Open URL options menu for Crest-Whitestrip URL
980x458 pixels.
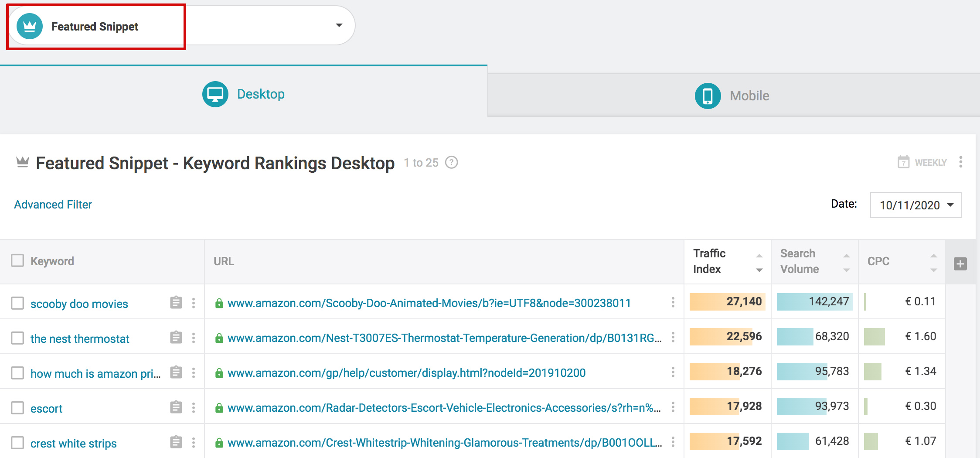pyautogui.click(x=673, y=442)
